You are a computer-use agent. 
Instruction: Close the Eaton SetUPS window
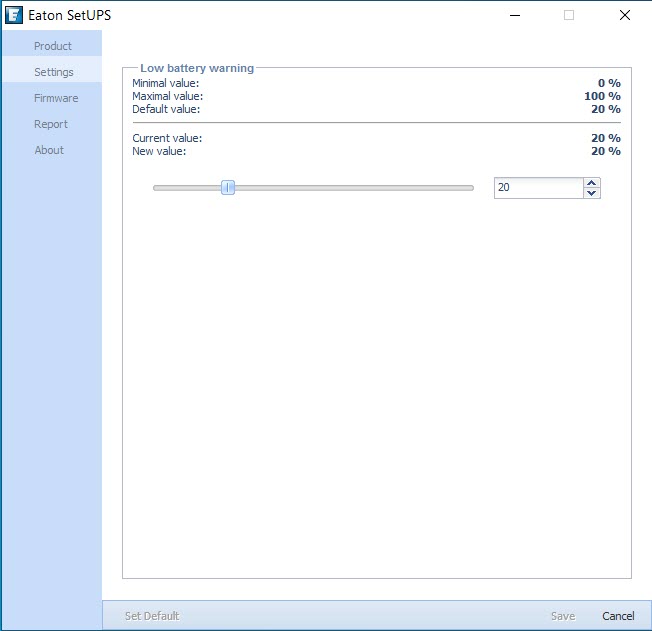pos(625,15)
